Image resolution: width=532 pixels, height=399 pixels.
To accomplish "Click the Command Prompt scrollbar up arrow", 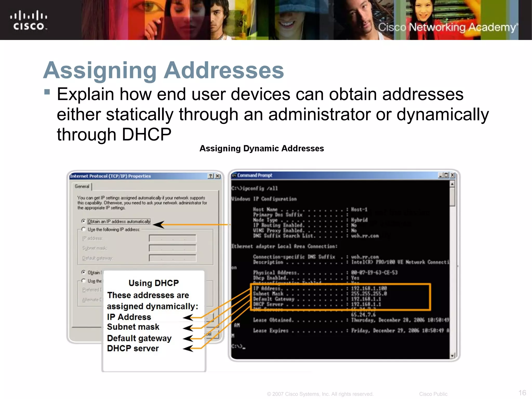I will (452, 184).
